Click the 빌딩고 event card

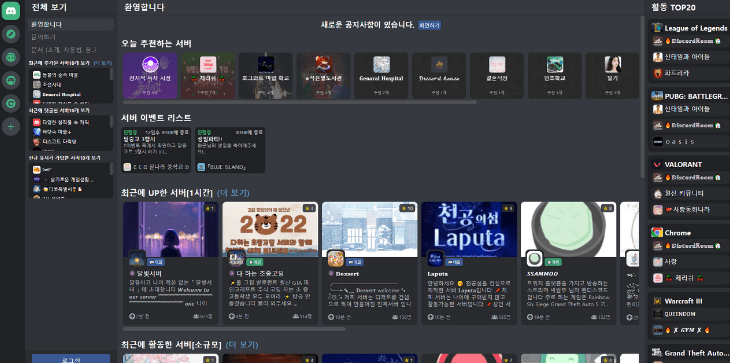click(x=156, y=150)
